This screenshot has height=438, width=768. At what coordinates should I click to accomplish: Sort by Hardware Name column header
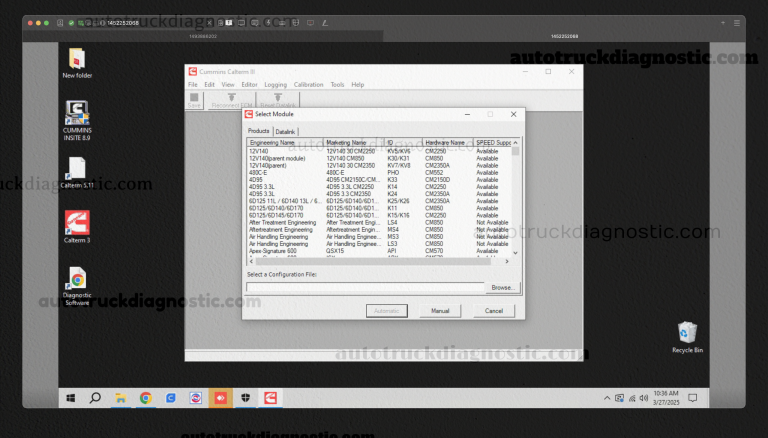coord(448,143)
